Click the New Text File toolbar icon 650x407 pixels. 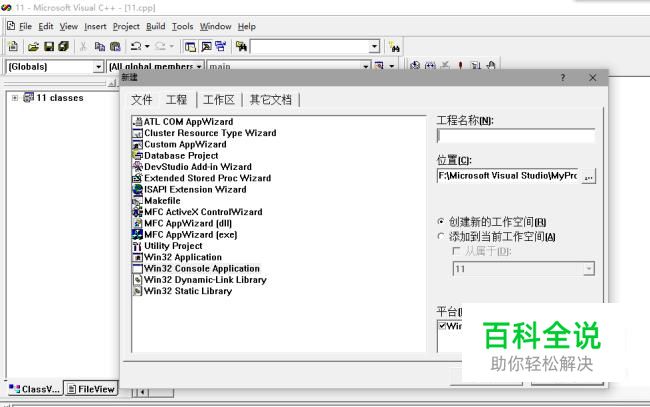(x=13, y=46)
